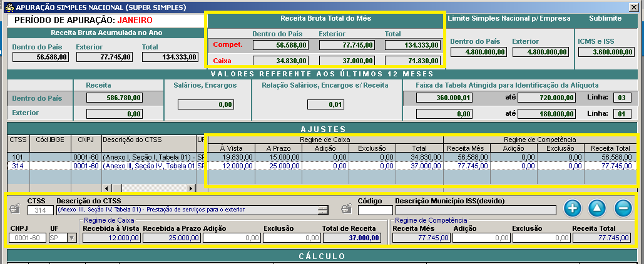Click the Descrição Município ISS(devido) field

coord(476,210)
